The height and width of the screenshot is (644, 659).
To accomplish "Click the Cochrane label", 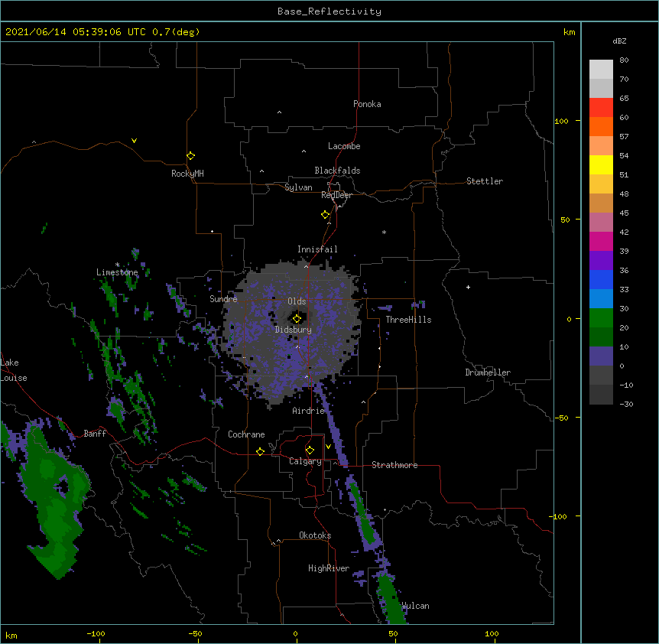I will coord(246,434).
